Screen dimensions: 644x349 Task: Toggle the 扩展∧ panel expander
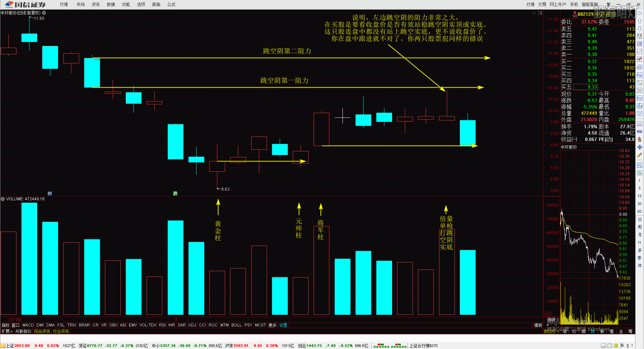click(x=7, y=331)
